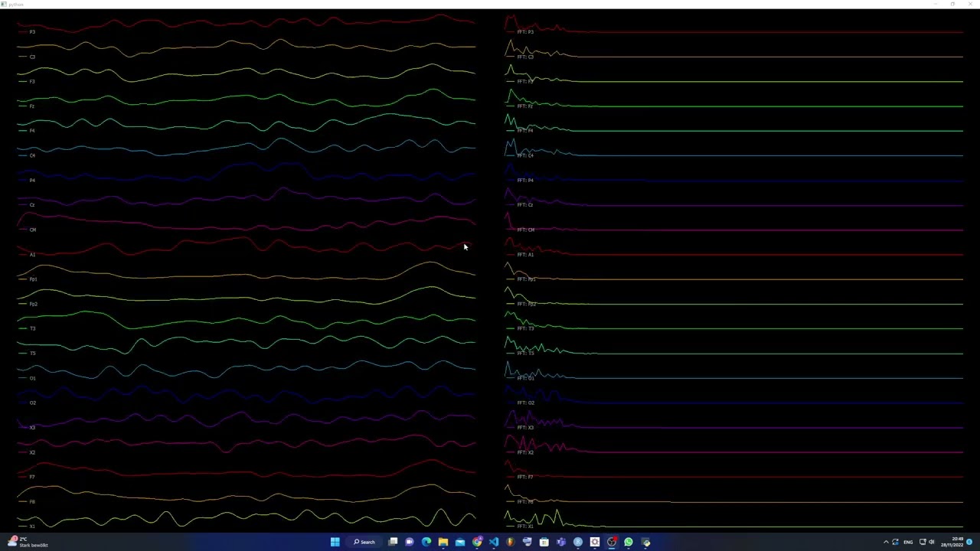This screenshot has width=980, height=551.
Task: Click the F8 channel legend label
Action: coord(32,502)
